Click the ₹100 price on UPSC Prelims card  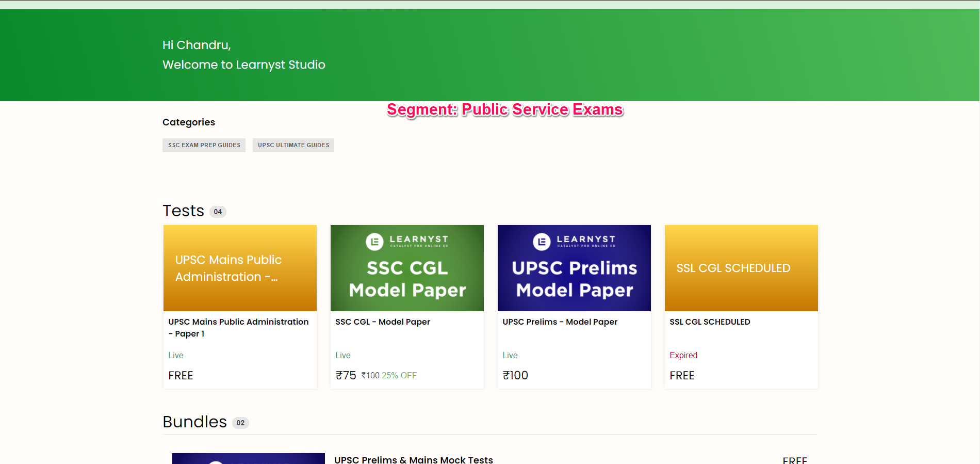515,375
